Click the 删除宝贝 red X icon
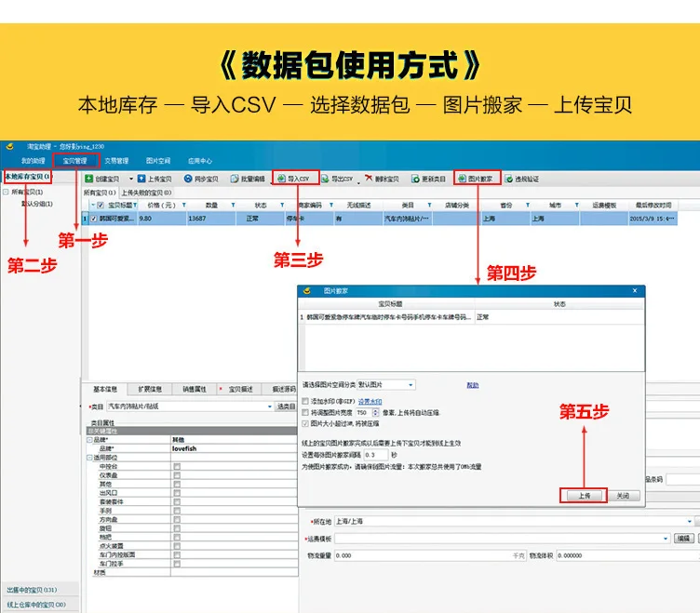Image resolution: width=700 pixels, height=613 pixels. (x=369, y=178)
